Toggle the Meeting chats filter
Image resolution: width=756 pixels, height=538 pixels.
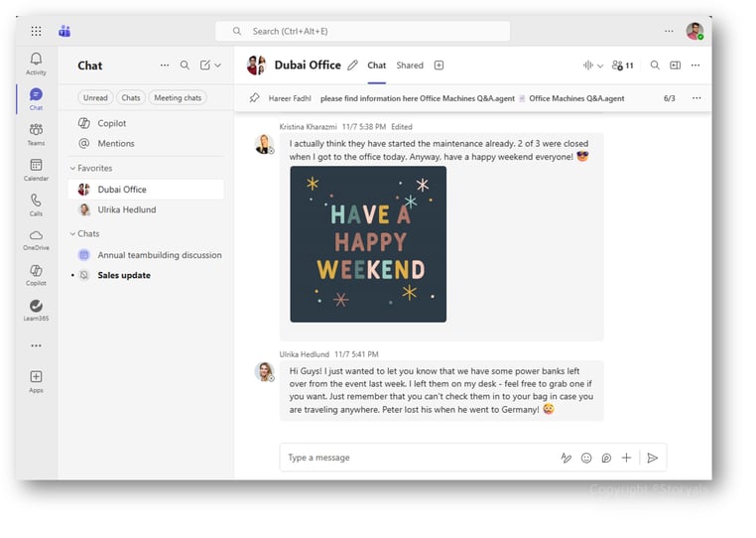pyautogui.click(x=178, y=97)
